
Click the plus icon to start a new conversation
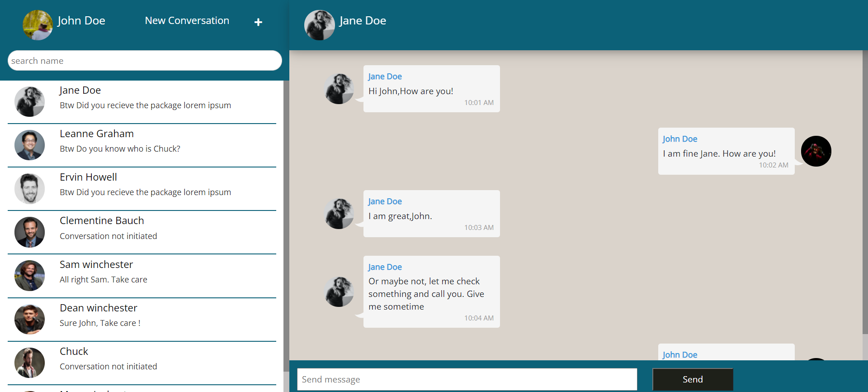(258, 22)
